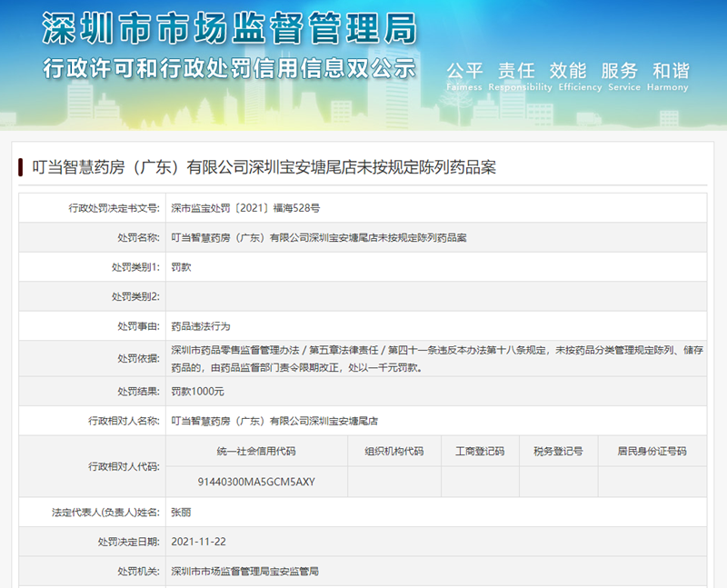Click the 处罚结果 label
727x588 pixels.
[138, 392]
